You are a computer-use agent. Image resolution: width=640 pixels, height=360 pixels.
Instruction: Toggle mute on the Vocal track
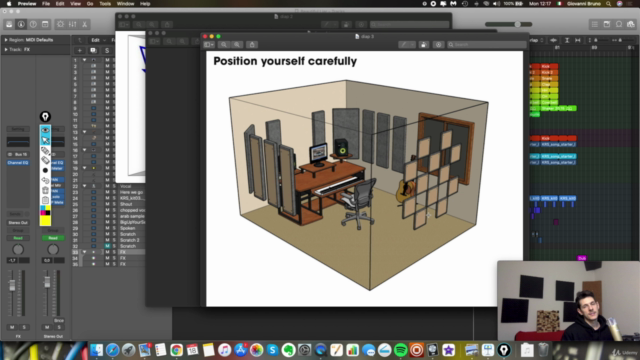[107, 186]
